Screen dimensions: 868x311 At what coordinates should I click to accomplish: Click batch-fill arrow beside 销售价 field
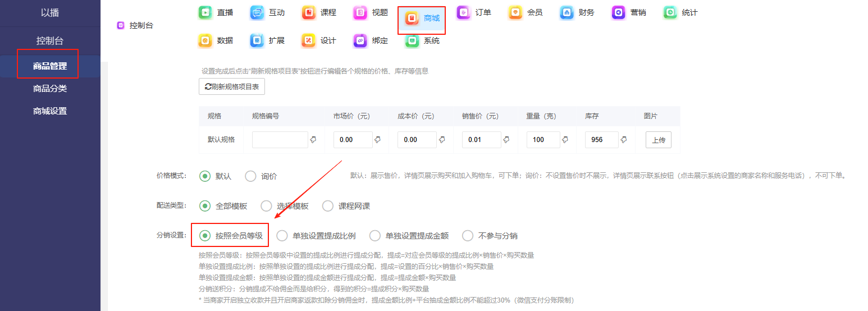506,140
